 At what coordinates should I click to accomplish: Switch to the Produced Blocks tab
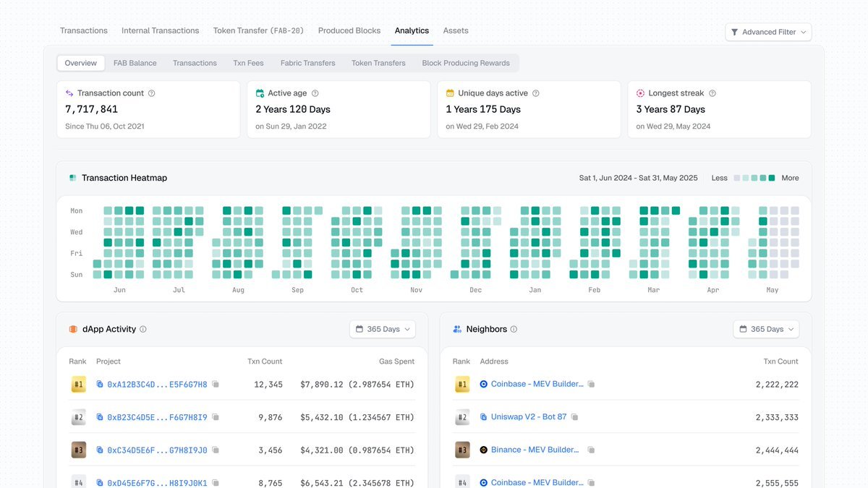[349, 30]
